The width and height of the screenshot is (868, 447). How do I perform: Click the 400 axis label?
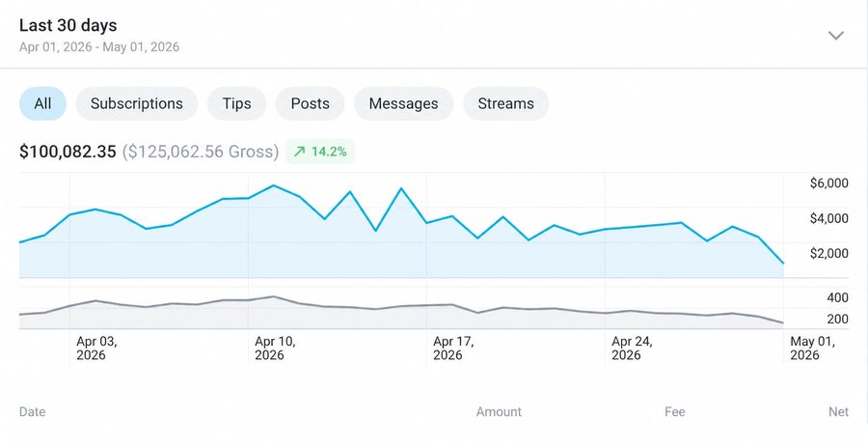(837, 298)
